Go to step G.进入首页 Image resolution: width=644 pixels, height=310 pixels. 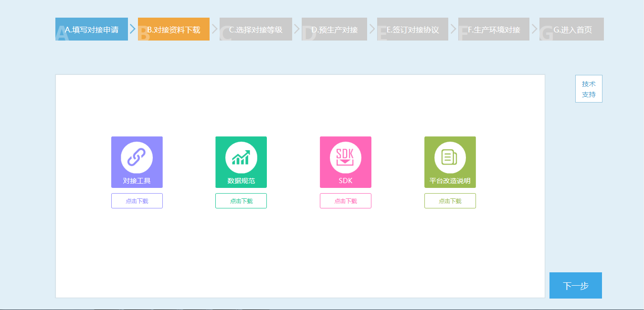tap(571, 29)
